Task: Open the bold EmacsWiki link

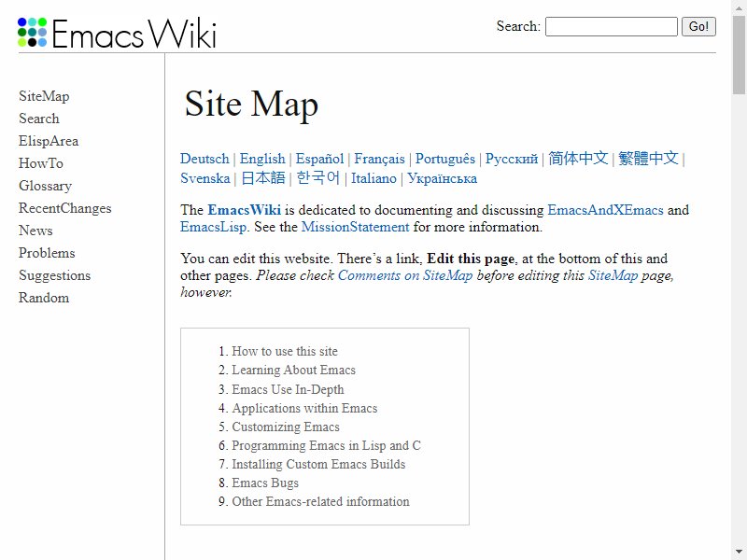Action: pos(245,210)
